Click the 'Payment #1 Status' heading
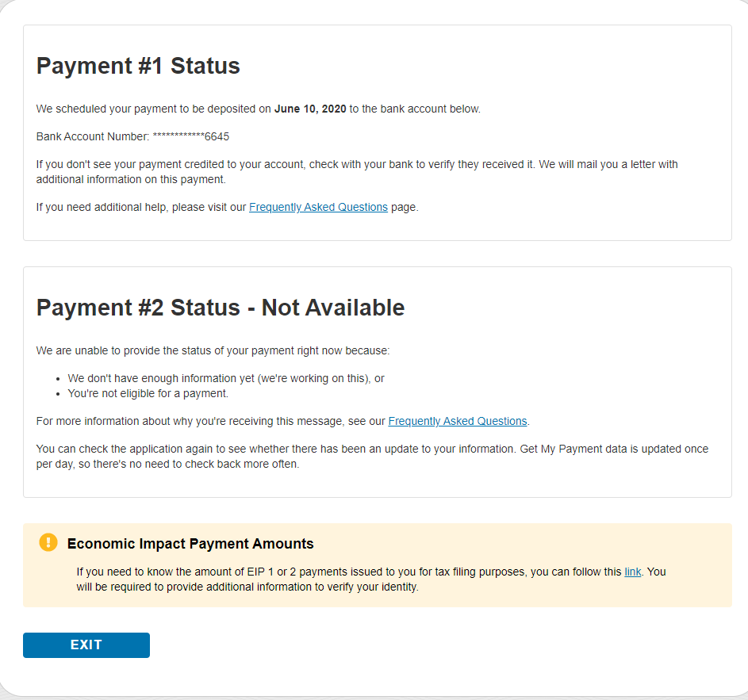 point(138,66)
